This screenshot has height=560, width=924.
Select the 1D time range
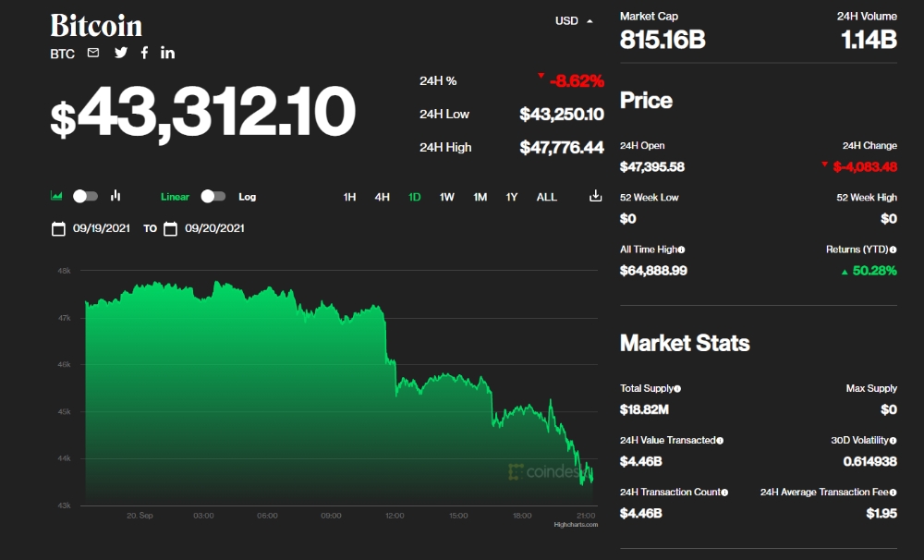tap(414, 197)
